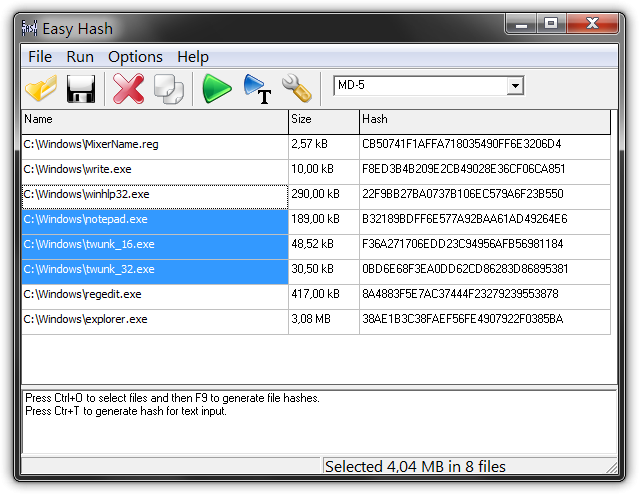Click the 48,52 kB size cell
The image size is (644, 501).
324,247
